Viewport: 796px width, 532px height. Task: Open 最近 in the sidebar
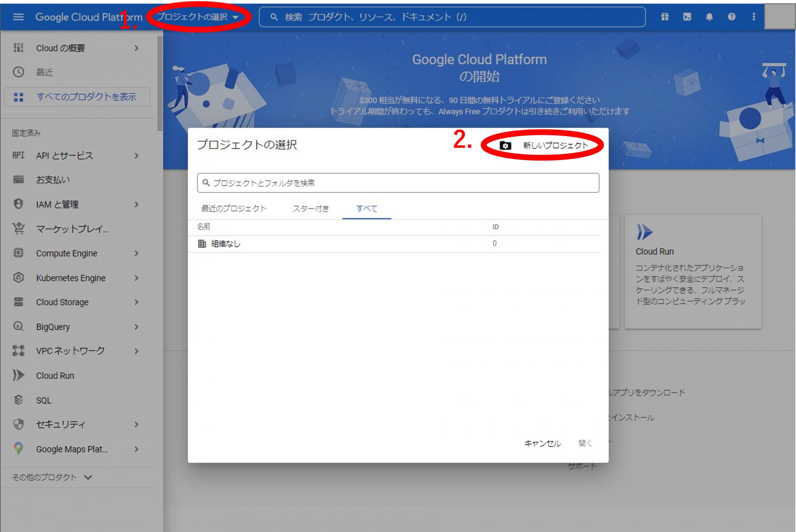pos(44,72)
